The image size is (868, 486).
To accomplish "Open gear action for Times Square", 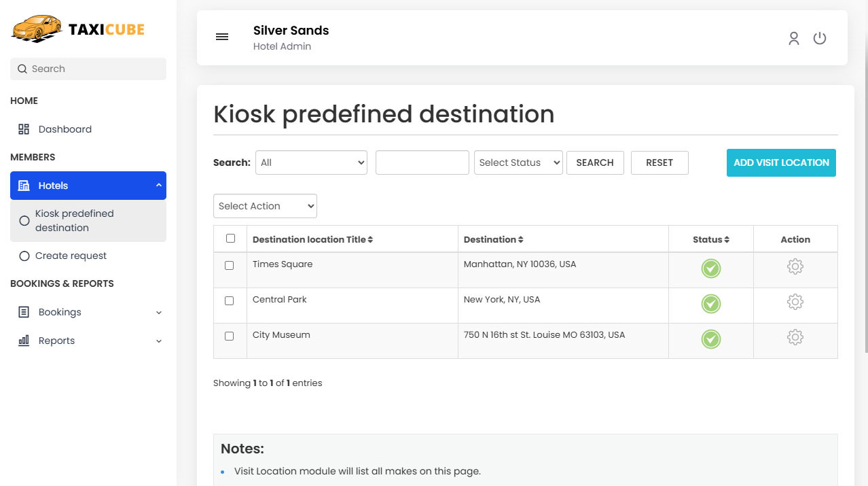I will click(x=795, y=266).
